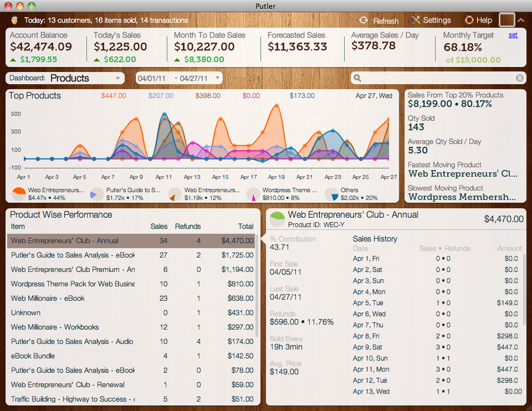Screen dimensions: 532x411
Task: Click the wood theme swatch square
Action: (507, 20)
